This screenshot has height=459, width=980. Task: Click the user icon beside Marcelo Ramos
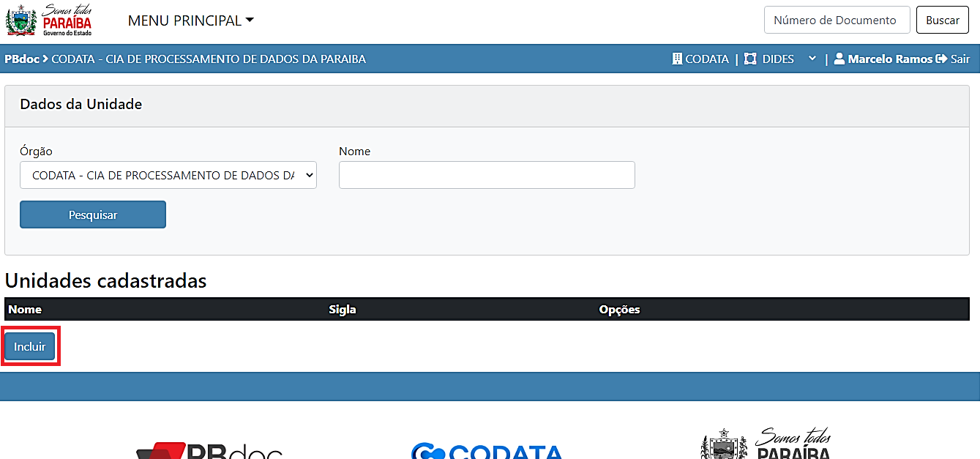839,59
